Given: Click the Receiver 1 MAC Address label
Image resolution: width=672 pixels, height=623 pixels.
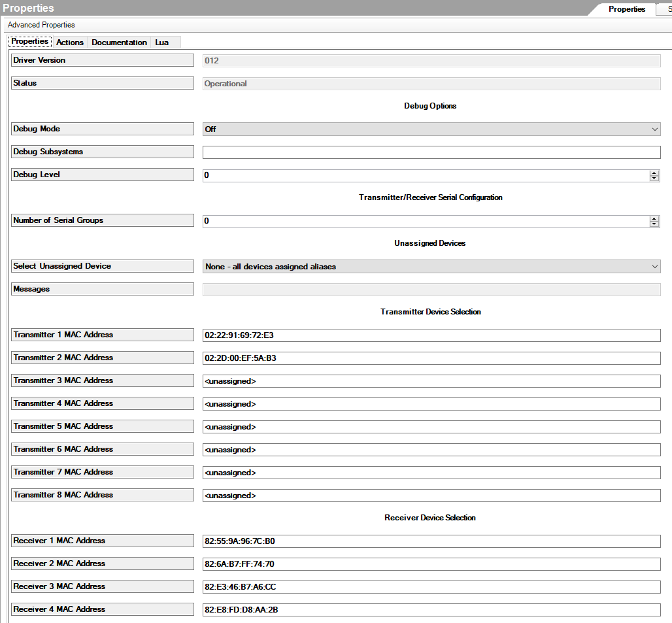Looking at the screenshot, I should [103, 541].
